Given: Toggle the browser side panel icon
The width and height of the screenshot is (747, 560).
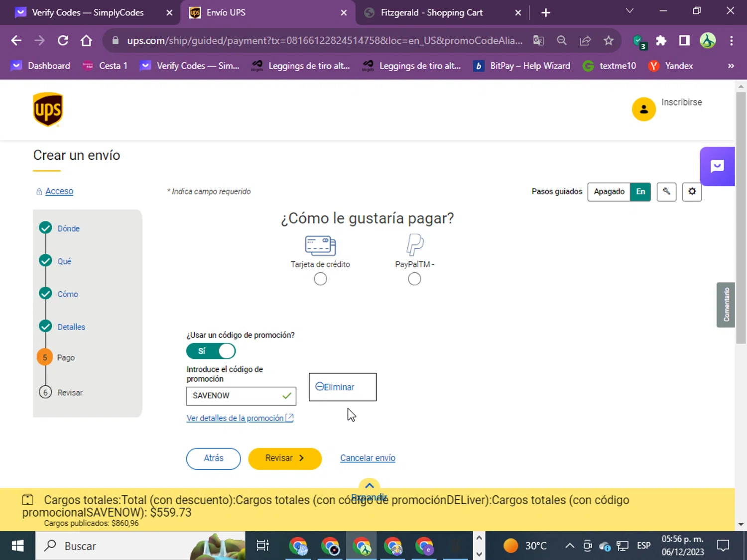Looking at the screenshot, I should (x=684, y=40).
